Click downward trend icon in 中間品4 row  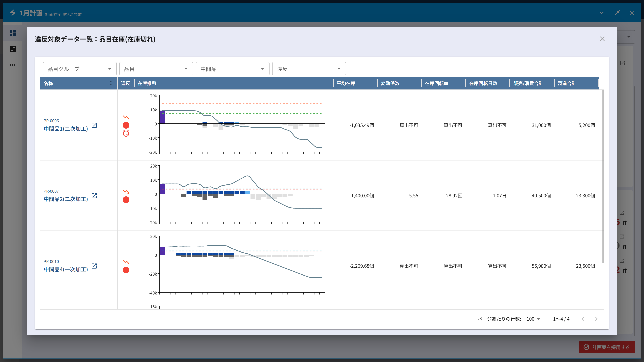(126, 262)
